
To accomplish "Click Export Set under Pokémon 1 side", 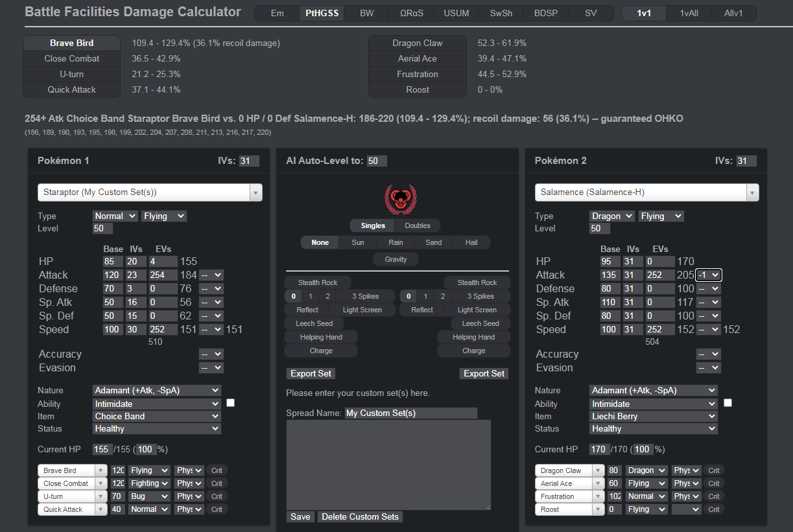I will point(311,374).
